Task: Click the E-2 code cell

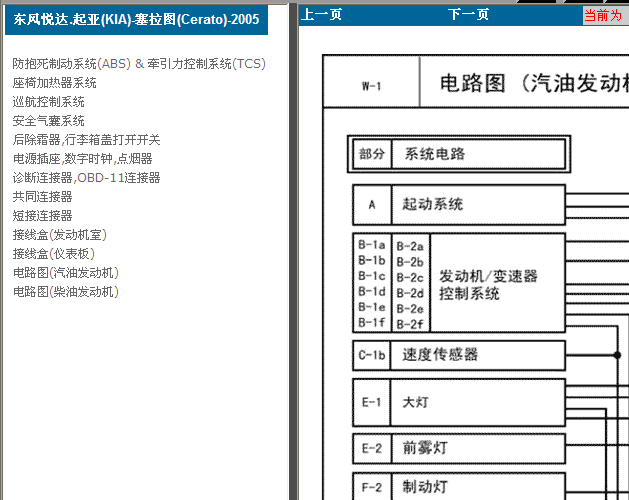Action: (371, 448)
